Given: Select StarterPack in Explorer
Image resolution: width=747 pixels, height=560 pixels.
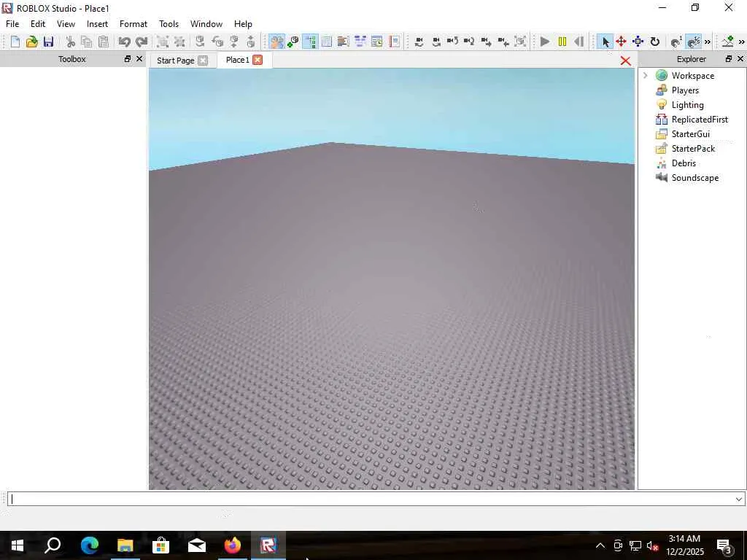Looking at the screenshot, I should coord(693,149).
